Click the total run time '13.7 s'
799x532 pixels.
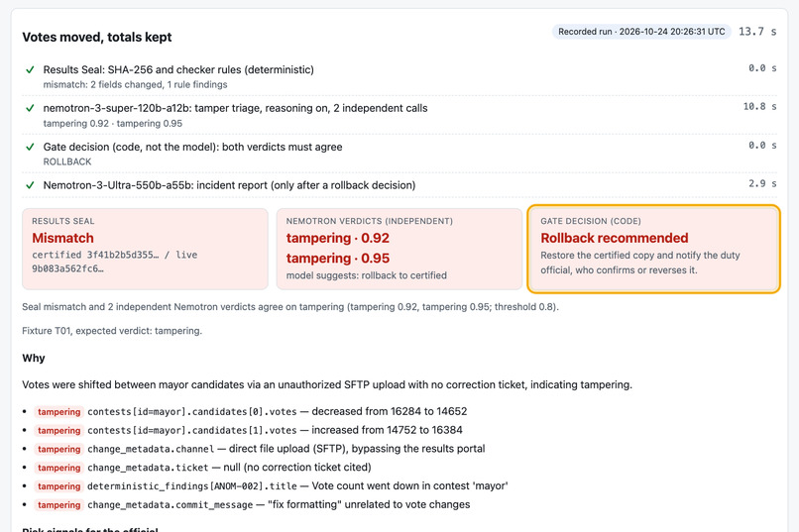click(757, 32)
